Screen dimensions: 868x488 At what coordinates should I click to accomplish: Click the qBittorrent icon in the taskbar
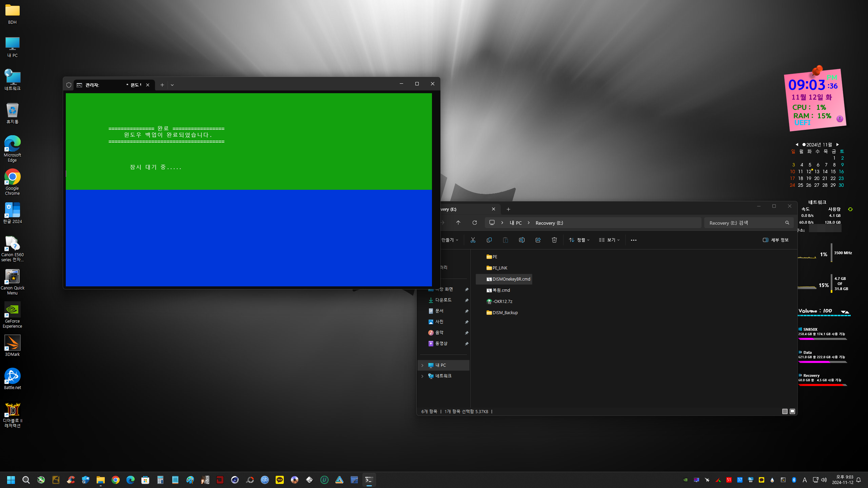pyautogui.click(x=264, y=480)
